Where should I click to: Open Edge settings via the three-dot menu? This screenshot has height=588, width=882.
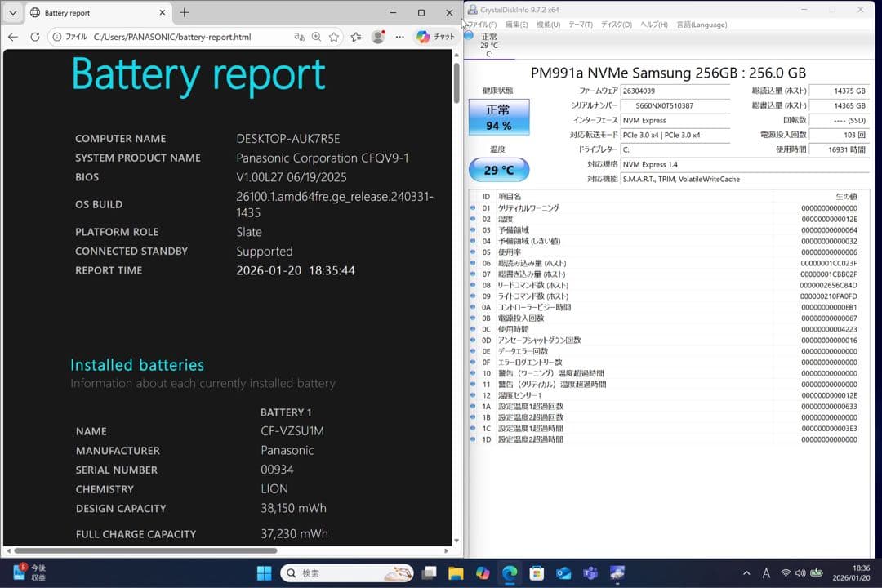[400, 37]
